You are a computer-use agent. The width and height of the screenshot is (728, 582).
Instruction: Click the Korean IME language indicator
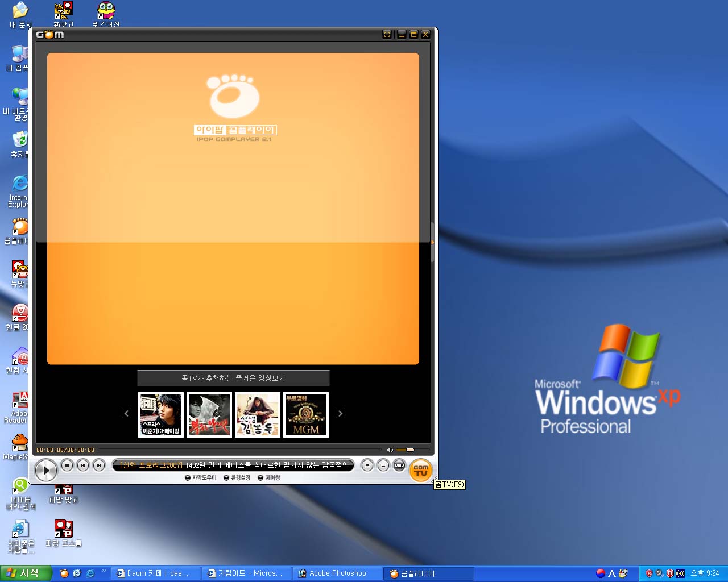[x=600, y=573]
